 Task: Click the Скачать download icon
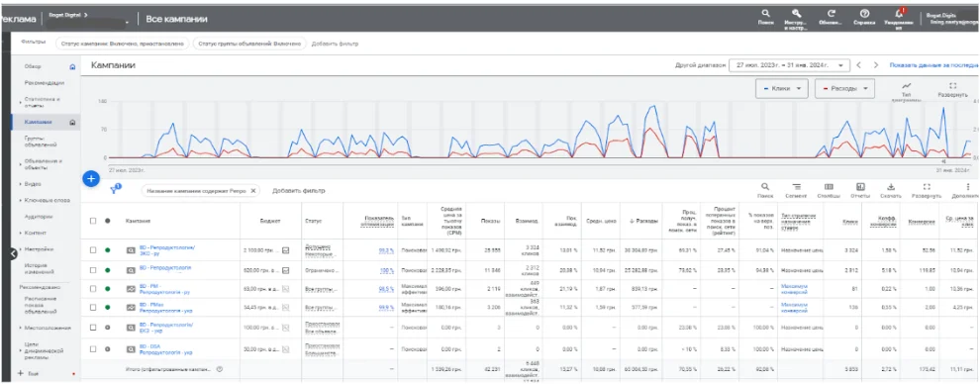[891, 187]
